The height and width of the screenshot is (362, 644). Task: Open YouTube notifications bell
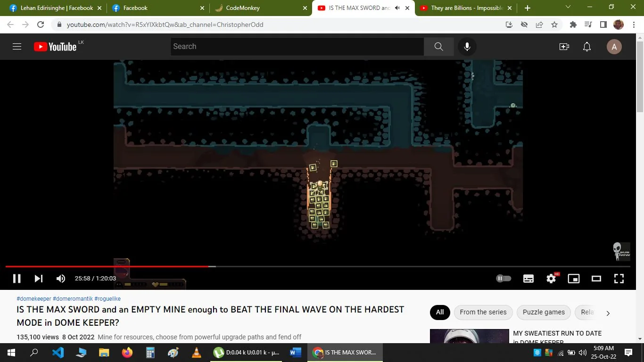587,47
